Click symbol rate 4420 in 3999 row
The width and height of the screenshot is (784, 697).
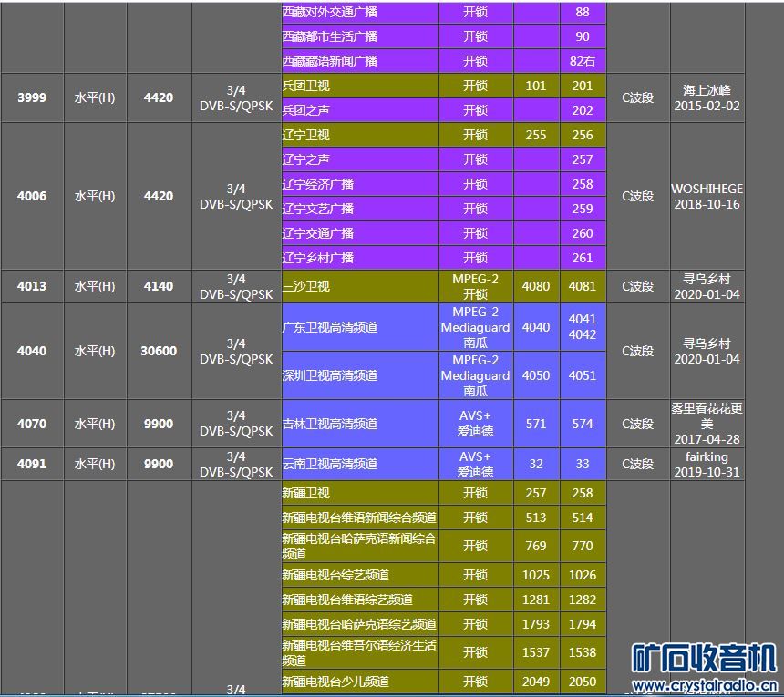point(159,97)
